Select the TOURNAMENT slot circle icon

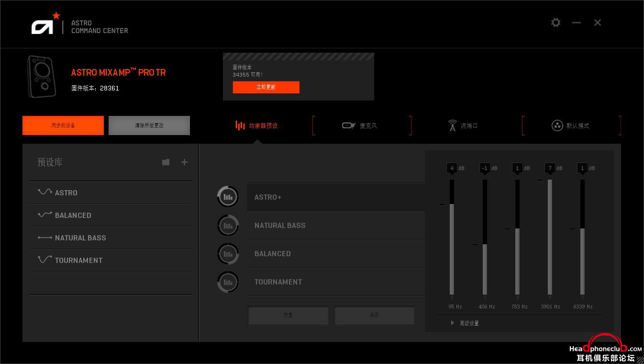pos(228,282)
